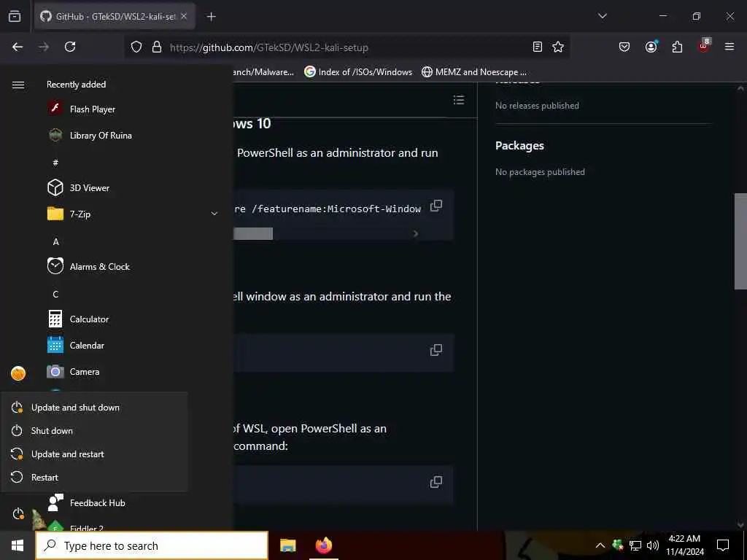This screenshot has width=747, height=560.
Task: Copy the second code block command
Action: coord(436,350)
